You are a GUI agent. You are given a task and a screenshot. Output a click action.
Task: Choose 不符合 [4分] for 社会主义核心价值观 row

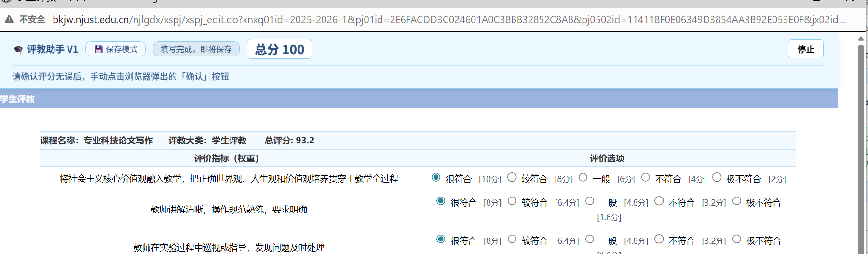(646, 178)
